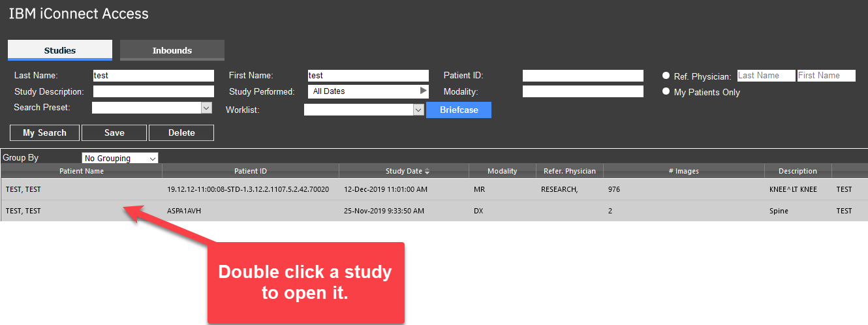Sort by Refer. Physician column header
The width and height of the screenshot is (868, 325).
[x=570, y=171]
